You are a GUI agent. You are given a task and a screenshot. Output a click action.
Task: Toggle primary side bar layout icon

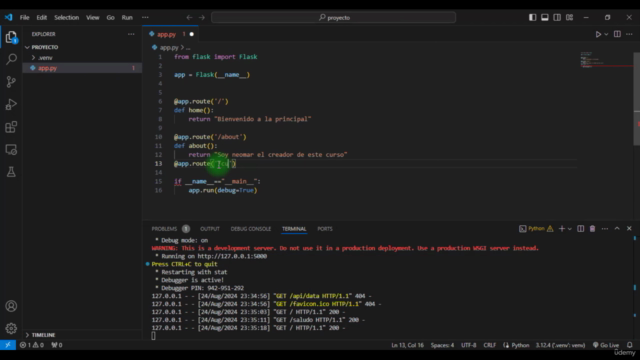point(532,18)
